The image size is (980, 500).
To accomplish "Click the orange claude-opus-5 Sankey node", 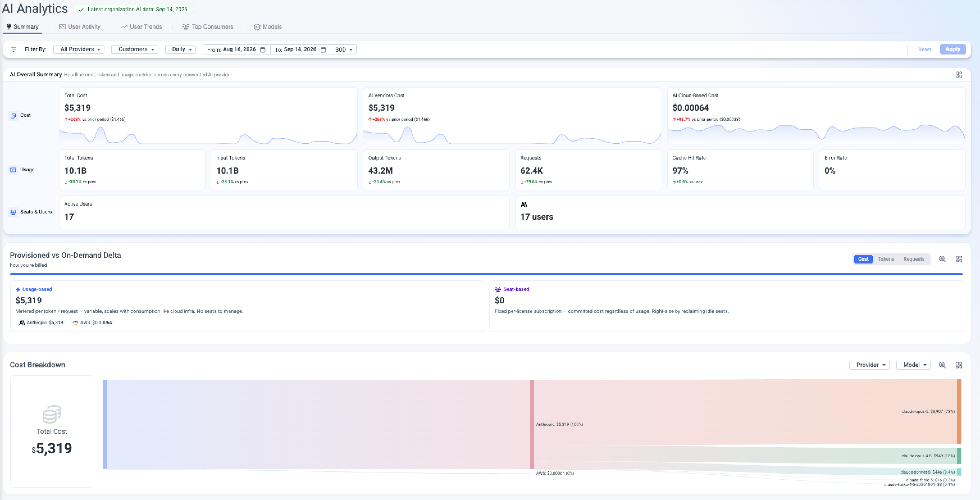I will 959,411.
